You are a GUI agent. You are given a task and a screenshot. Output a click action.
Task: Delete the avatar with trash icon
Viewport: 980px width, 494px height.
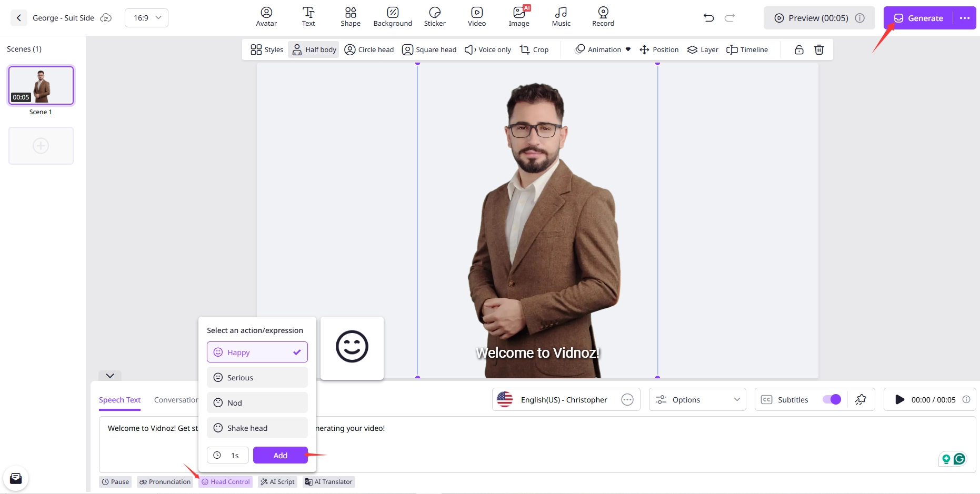point(819,49)
